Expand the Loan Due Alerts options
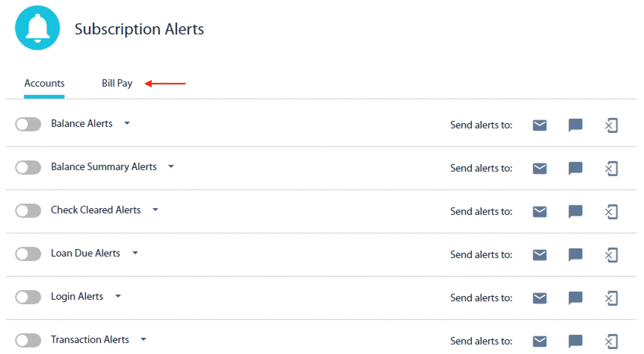The width and height of the screenshot is (644, 354). click(135, 253)
